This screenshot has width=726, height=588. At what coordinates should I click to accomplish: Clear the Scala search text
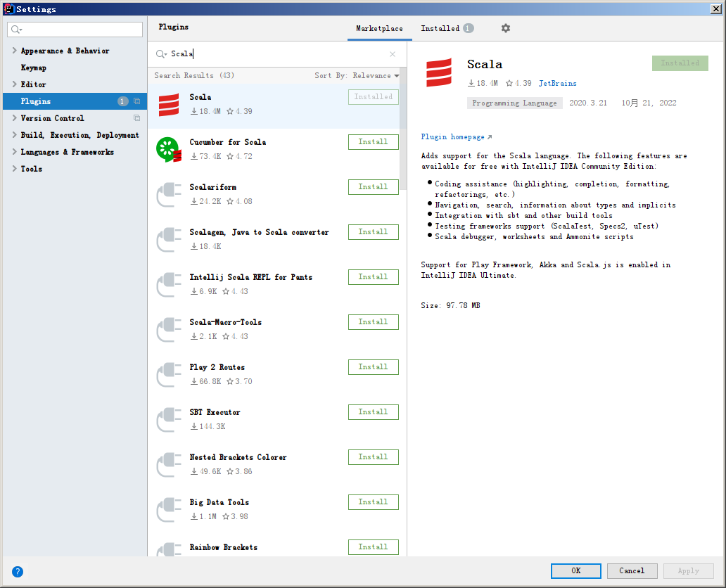392,54
